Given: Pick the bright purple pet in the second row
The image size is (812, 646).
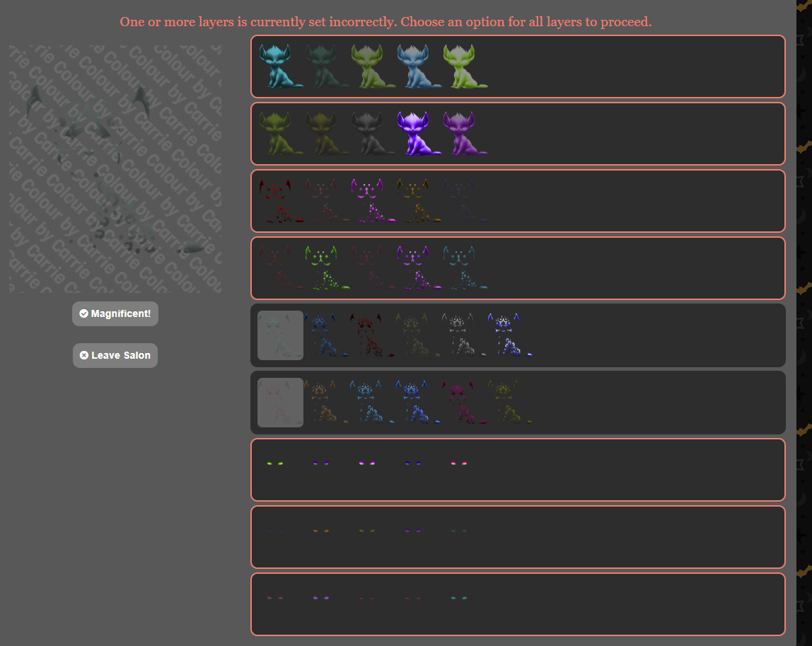Looking at the screenshot, I should tap(418, 134).
